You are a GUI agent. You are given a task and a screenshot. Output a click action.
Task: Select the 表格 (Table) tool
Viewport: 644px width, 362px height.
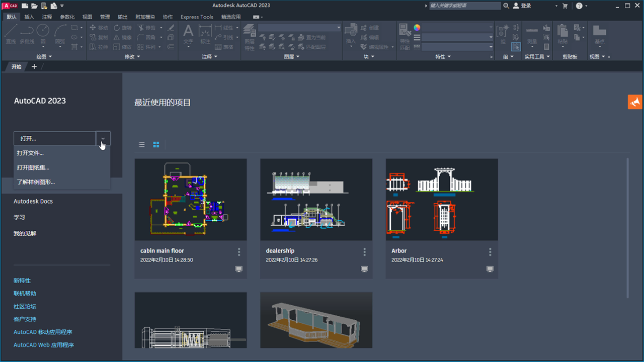click(224, 47)
